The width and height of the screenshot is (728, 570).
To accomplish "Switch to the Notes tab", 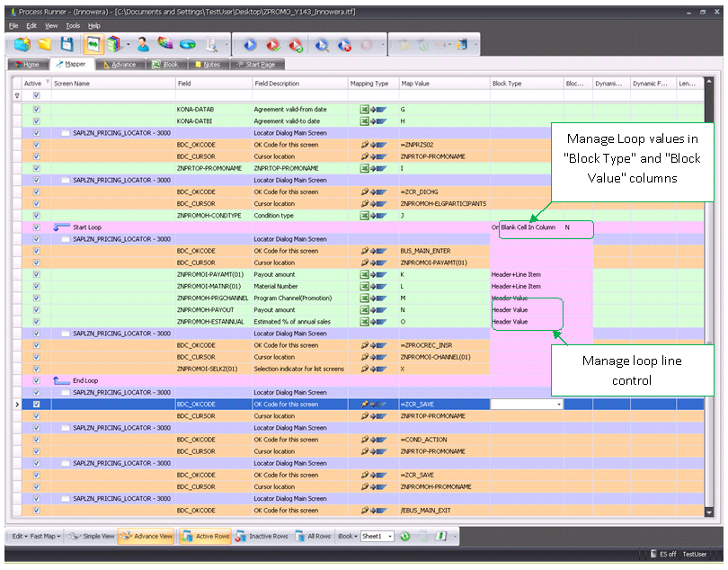I will pyautogui.click(x=212, y=64).
